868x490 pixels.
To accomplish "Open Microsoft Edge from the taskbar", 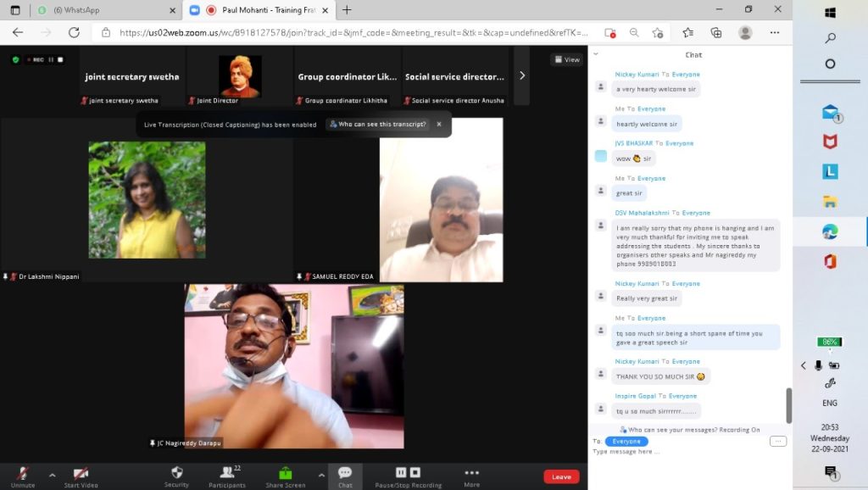I will tap(830, 231).
